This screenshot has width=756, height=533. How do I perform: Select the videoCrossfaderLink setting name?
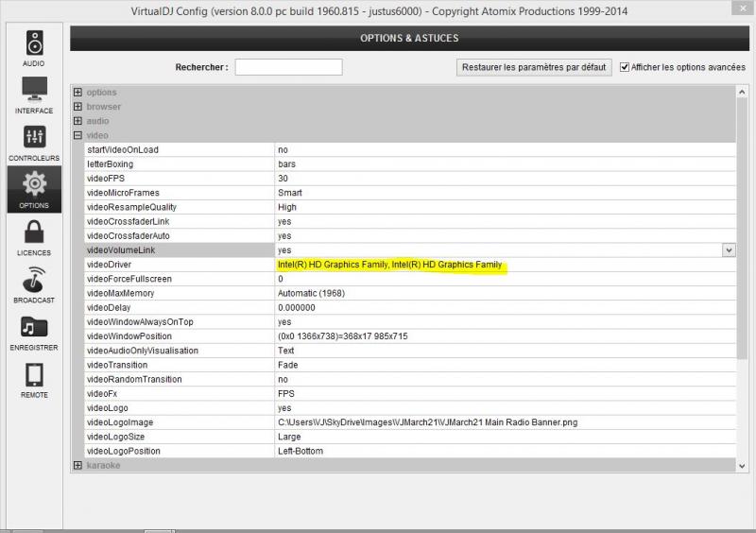pyautogui.click(x=128, y=222)
